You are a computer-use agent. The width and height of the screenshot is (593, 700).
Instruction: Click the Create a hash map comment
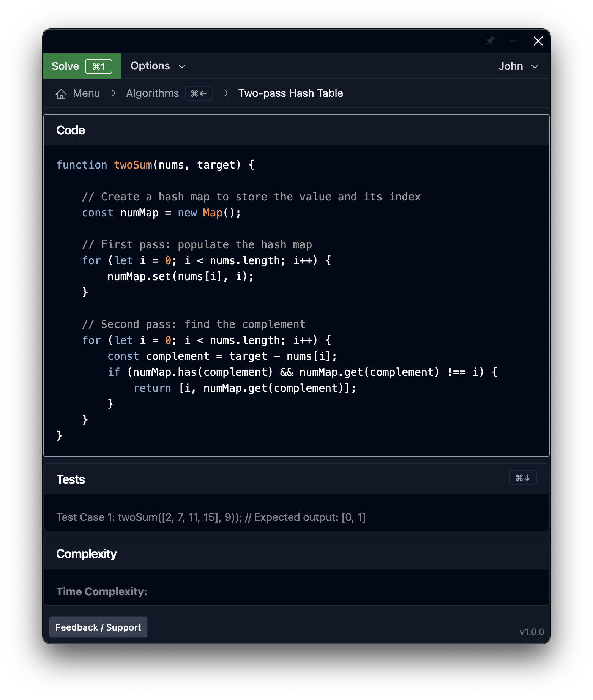[x=251, y=197]
